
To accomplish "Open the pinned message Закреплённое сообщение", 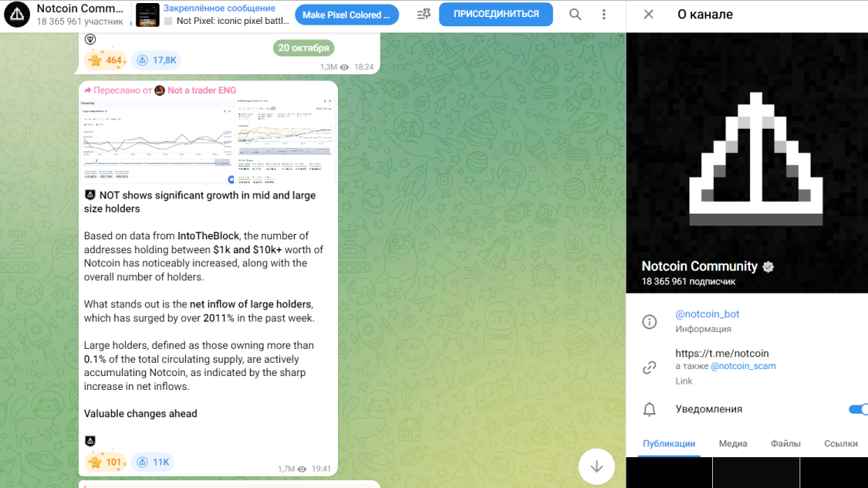I will click(219, 8).
